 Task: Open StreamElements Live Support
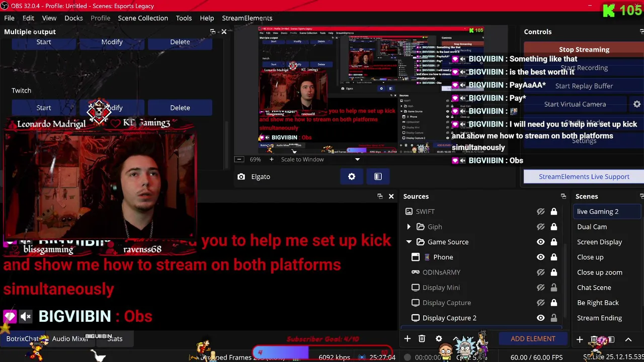(x=584, y=176)
